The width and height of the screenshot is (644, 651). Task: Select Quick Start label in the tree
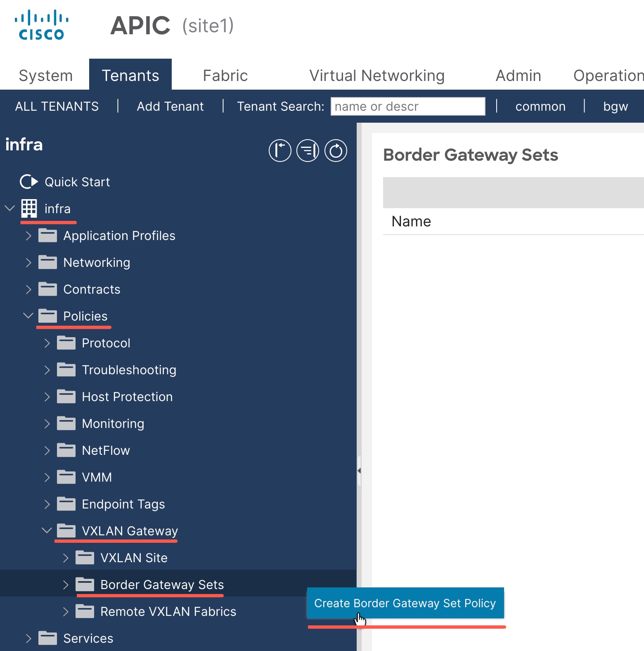[77, 182]
